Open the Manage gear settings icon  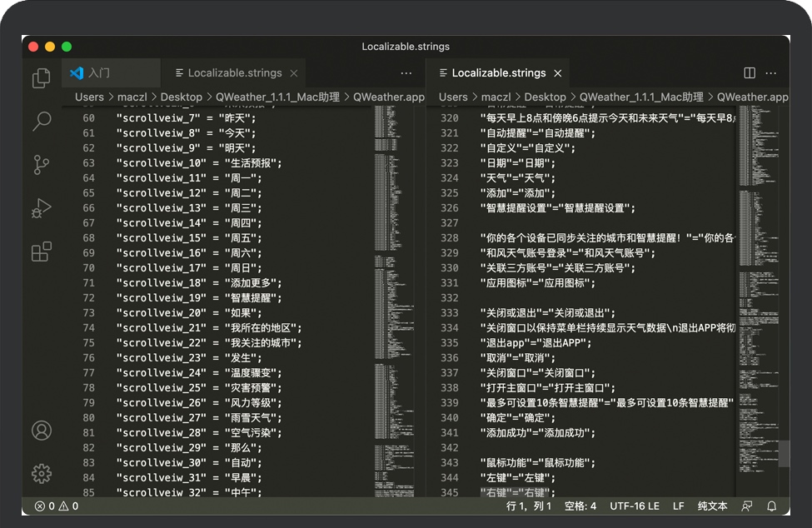(41, 473)
